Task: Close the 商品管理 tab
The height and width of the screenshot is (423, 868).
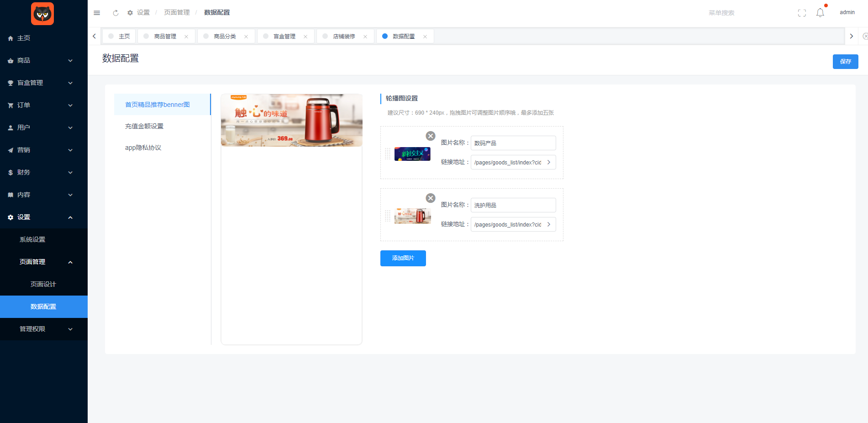Action: click(186, 37)
